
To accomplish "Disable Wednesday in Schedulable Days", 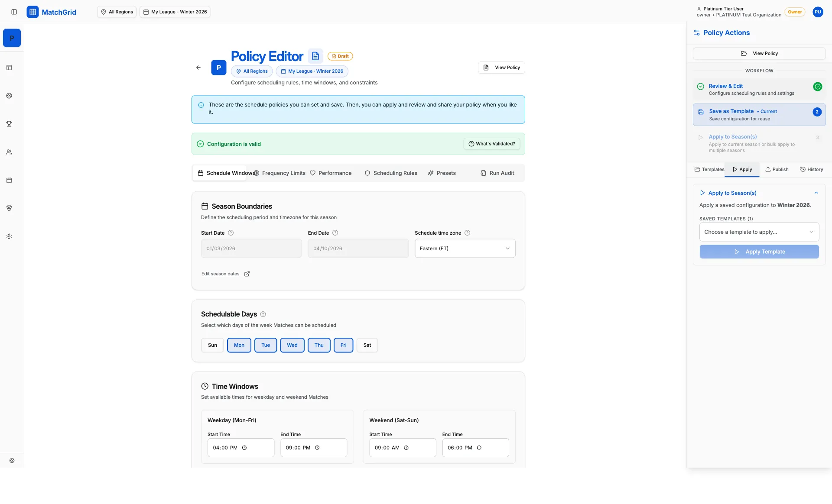I will point(292,345).
